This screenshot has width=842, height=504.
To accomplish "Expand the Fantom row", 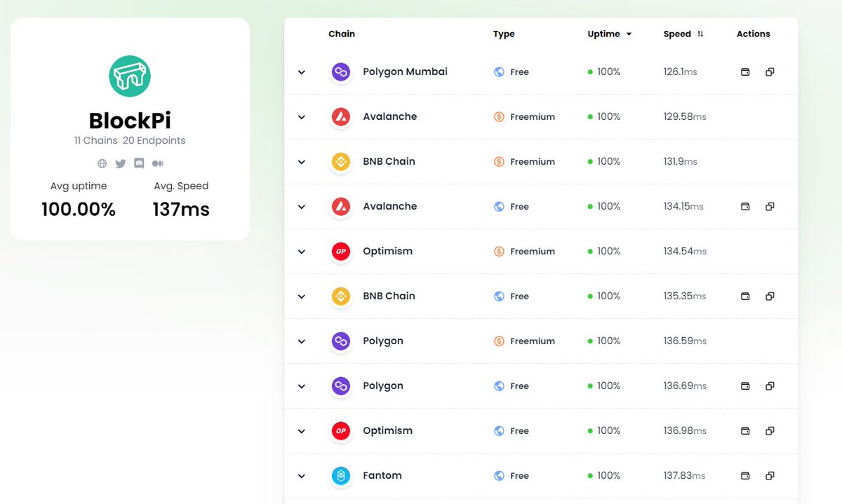I will point(302,476).
